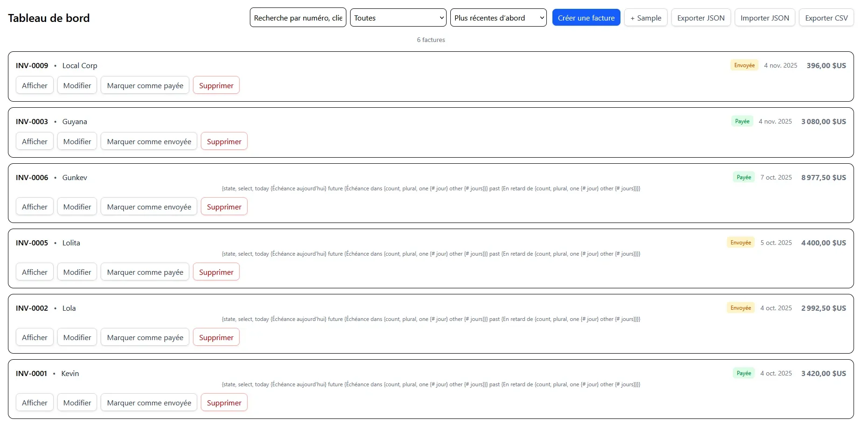
Task: Click the 'Exporter JSON' button
Action: coord(701,18)
